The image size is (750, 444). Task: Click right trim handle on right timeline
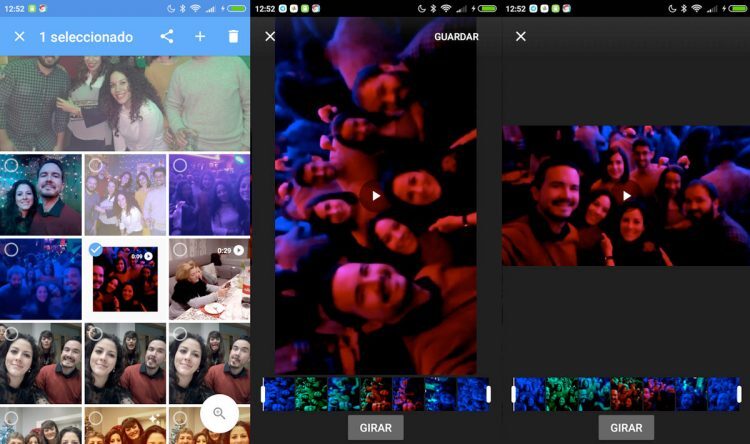coord(738,394)
